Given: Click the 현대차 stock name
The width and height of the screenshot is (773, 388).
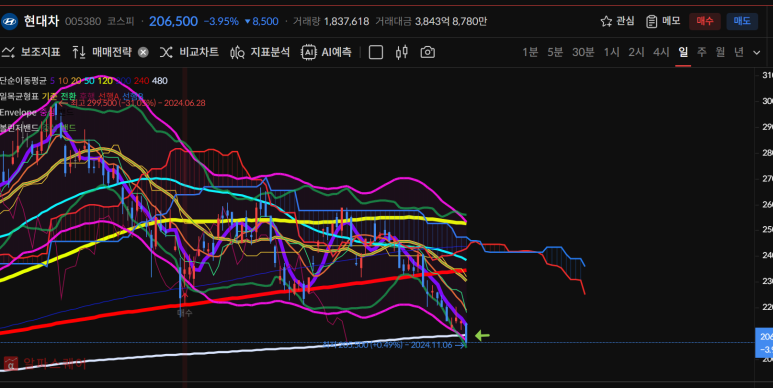Looking at the screenshot, I should pyautogui.click(x=41, y=21).
